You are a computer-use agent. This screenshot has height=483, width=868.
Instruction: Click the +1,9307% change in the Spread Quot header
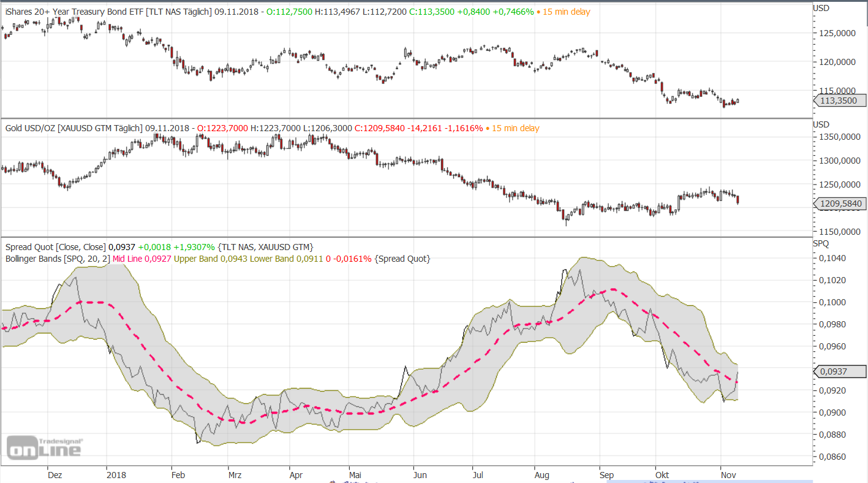pyautogui.click(x=194, y=247)
